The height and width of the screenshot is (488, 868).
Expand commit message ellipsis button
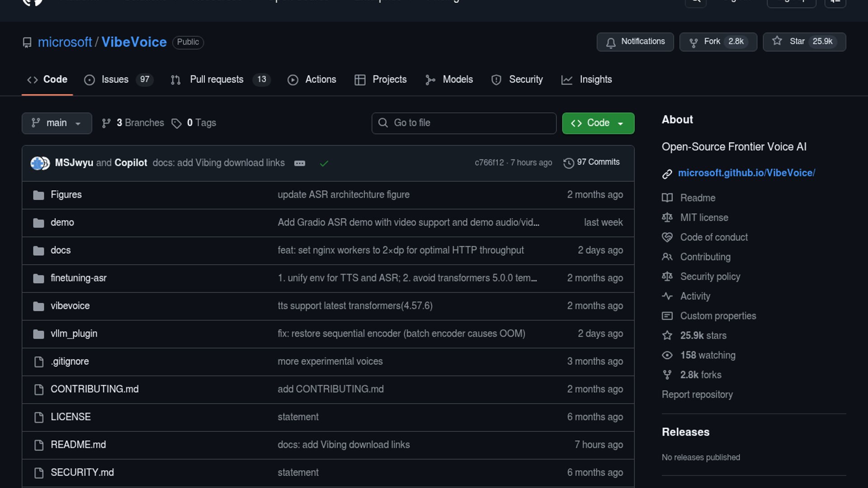click(x=299, y=163)
